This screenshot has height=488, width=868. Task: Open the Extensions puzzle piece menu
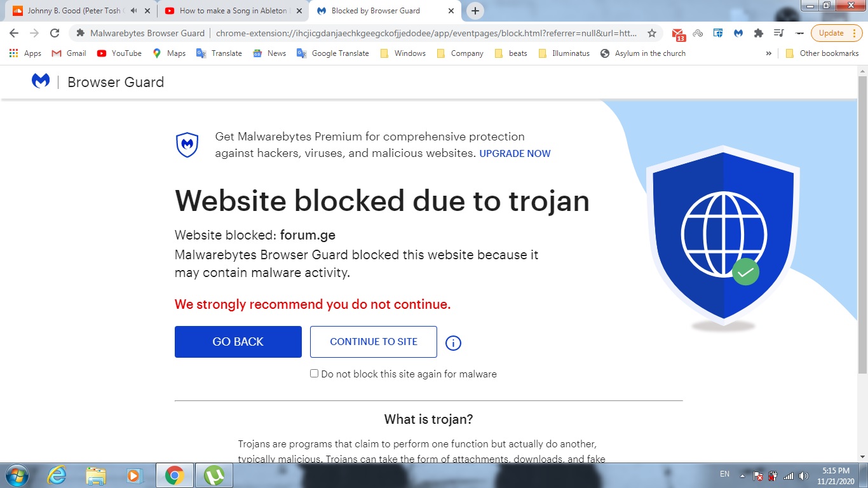pos(758,33)
